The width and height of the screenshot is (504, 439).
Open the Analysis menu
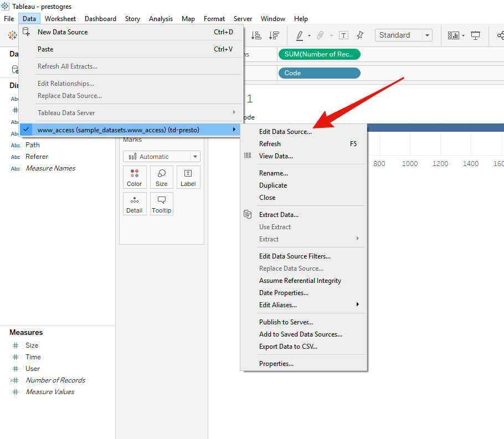point(161,19)
